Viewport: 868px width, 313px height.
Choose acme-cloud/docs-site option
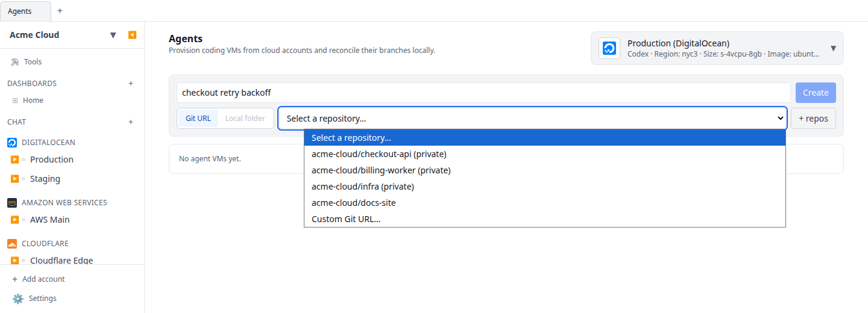pyautogui.click(x=545, y=203)
